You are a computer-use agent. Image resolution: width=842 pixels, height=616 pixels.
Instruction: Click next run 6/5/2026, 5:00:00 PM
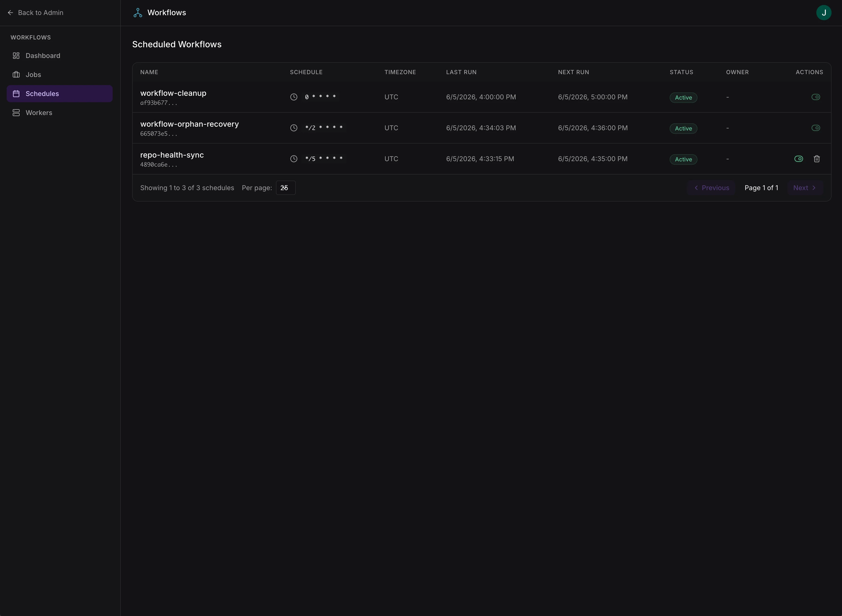coord(593,97)
